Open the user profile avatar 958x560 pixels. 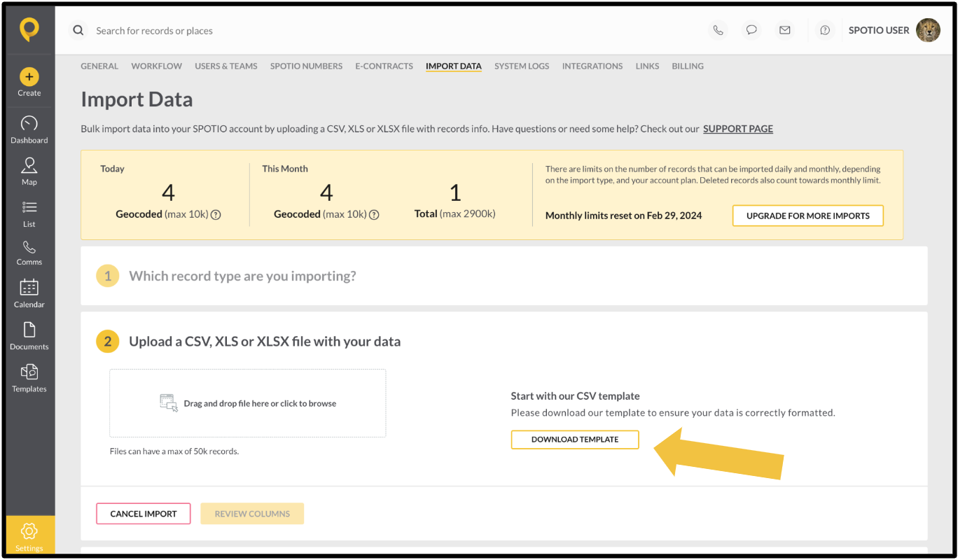click(x=928, y=30)
